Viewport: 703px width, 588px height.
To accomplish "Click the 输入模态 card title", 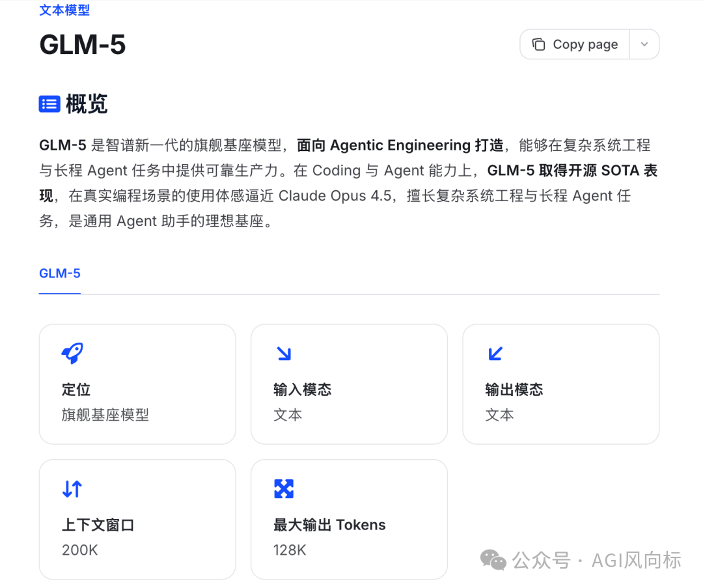I will coord(302,389).
